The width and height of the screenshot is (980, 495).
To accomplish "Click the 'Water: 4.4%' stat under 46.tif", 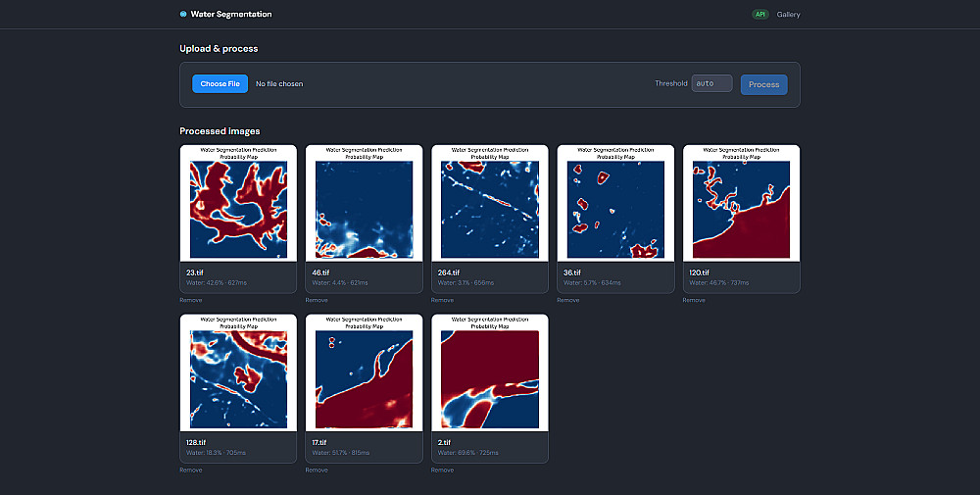I will 329,283.
